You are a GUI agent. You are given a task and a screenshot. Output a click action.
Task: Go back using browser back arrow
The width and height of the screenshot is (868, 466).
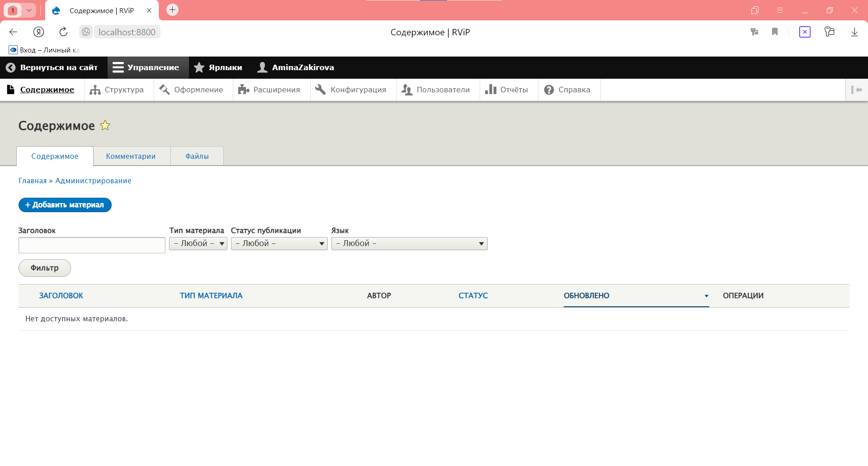coord(13,32)
